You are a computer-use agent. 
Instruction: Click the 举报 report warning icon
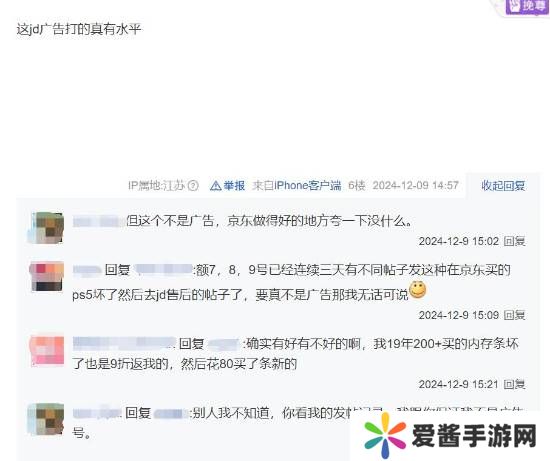pos(215,186)
